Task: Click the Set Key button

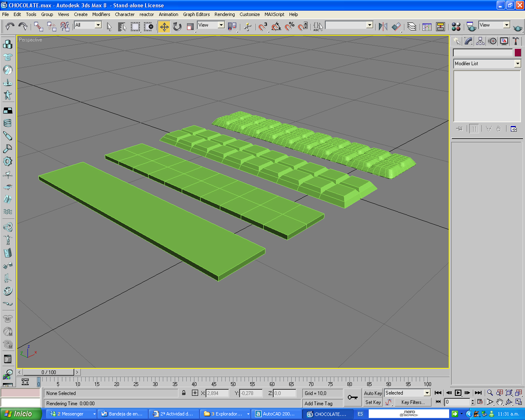Action: click(x=373, y=402)
